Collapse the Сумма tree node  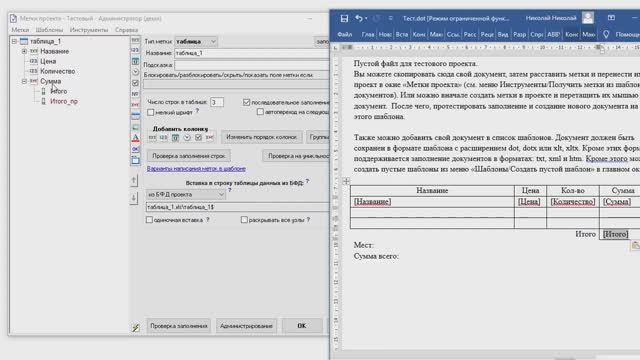pos(24,81)
